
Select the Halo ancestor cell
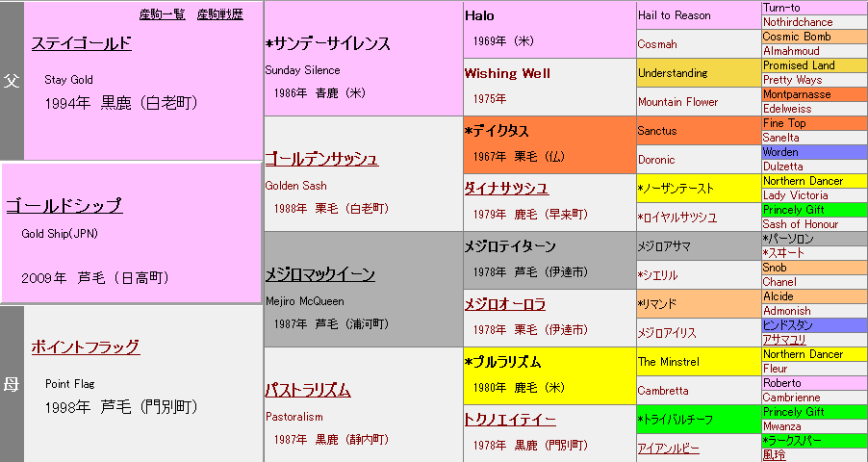549,29
